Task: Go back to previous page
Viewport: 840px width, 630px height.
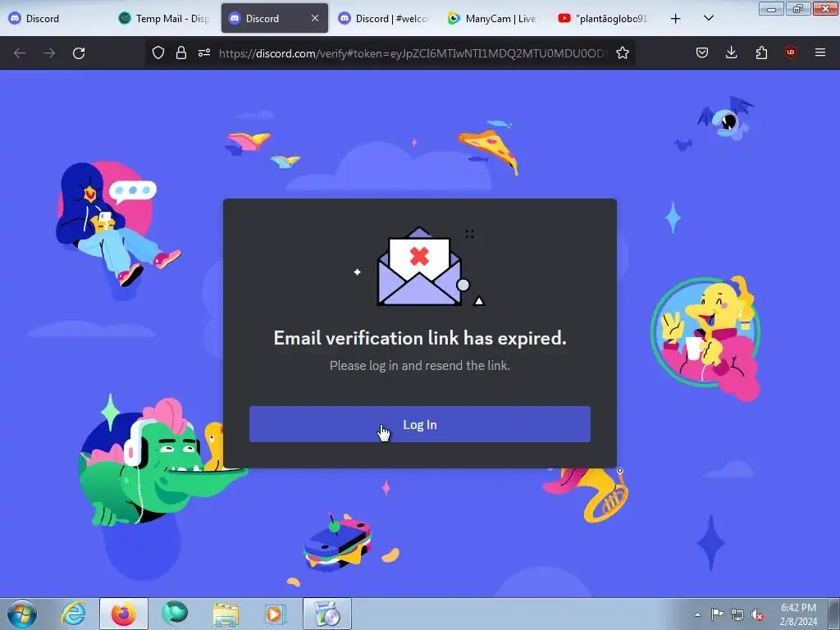Action: click(x=20, y=52)
